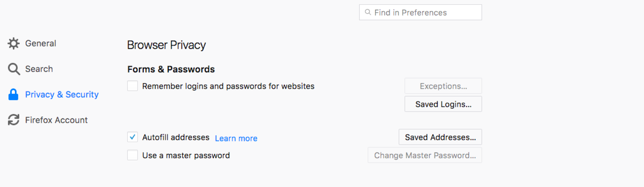The width and height of the screenshot is (644, 187).
Task: Select the Privacy & Security label text
Action: [62, 95]
